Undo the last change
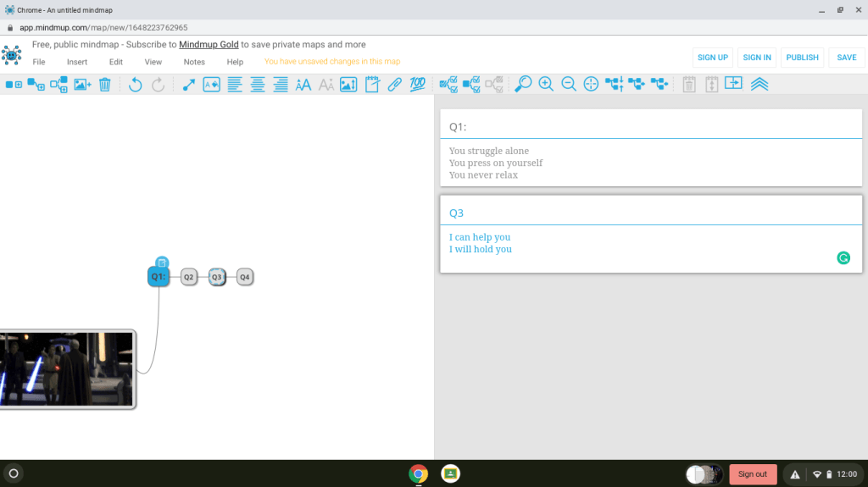 pos(135,85)
